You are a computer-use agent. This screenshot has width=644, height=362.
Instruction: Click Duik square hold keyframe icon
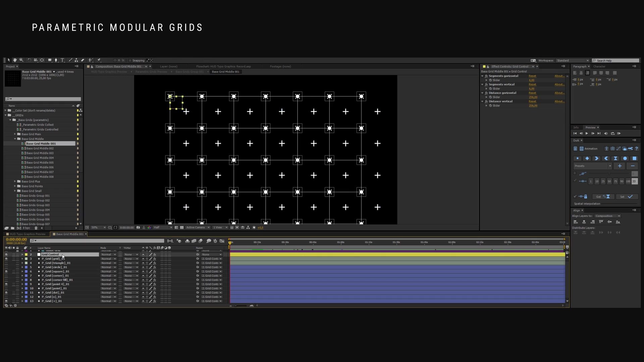[x=634, y=159]
